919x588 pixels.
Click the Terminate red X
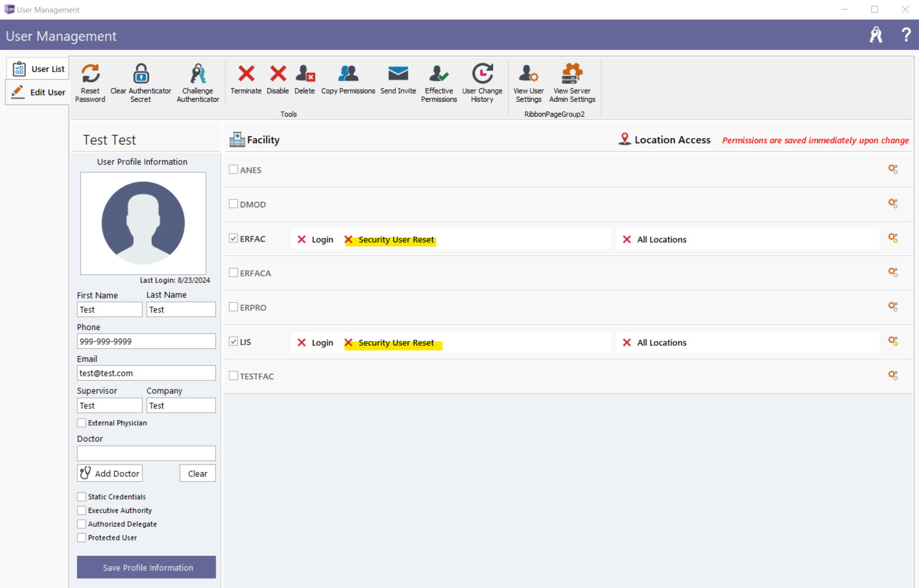click(246, 73)
